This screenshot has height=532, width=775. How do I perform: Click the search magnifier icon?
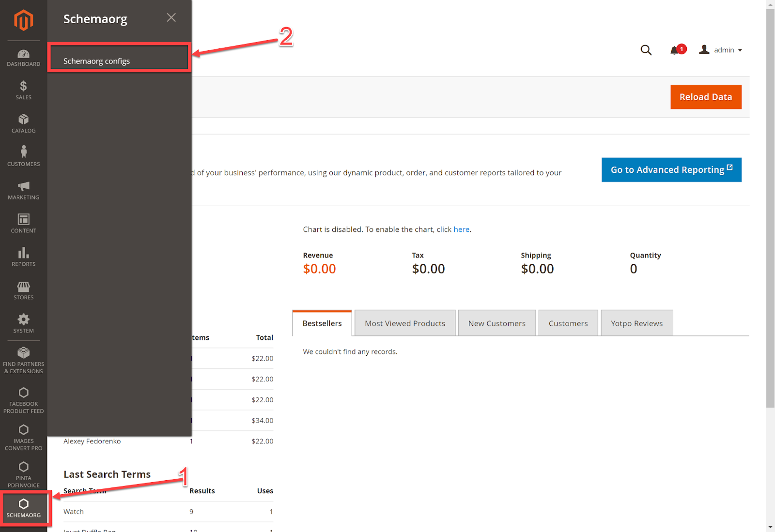pos(646,50)
